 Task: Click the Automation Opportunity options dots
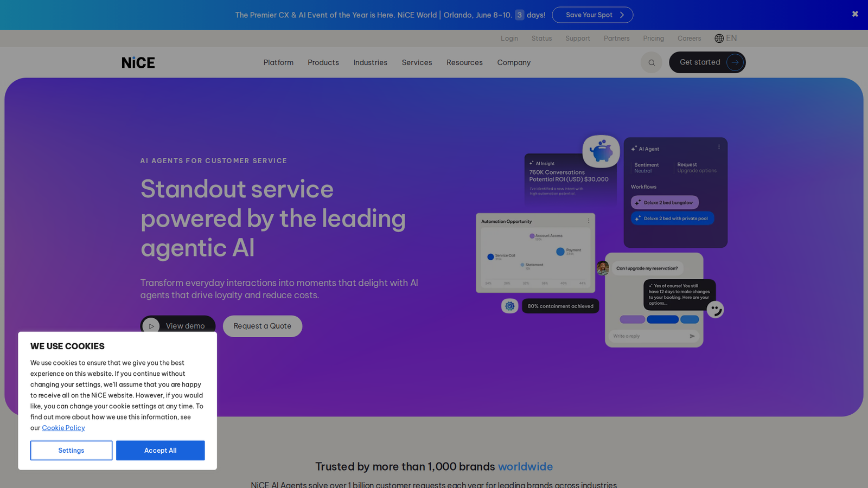tap(589, 221)
